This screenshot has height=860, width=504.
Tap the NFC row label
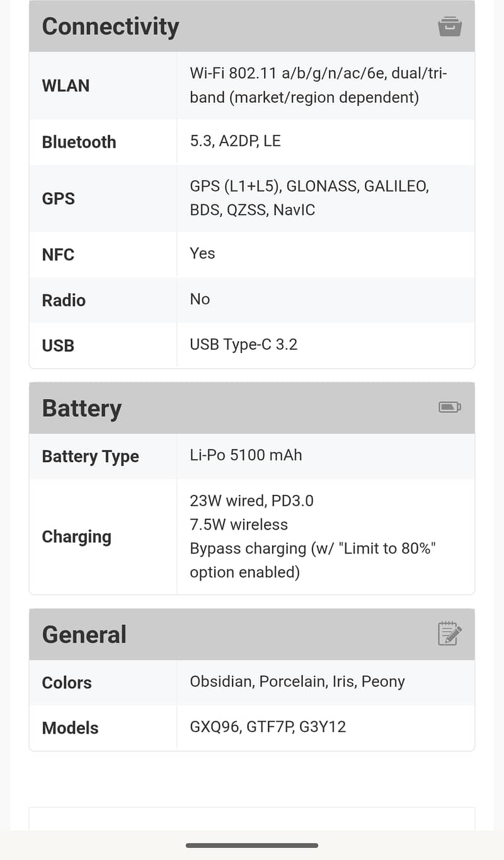click(58, 255)
